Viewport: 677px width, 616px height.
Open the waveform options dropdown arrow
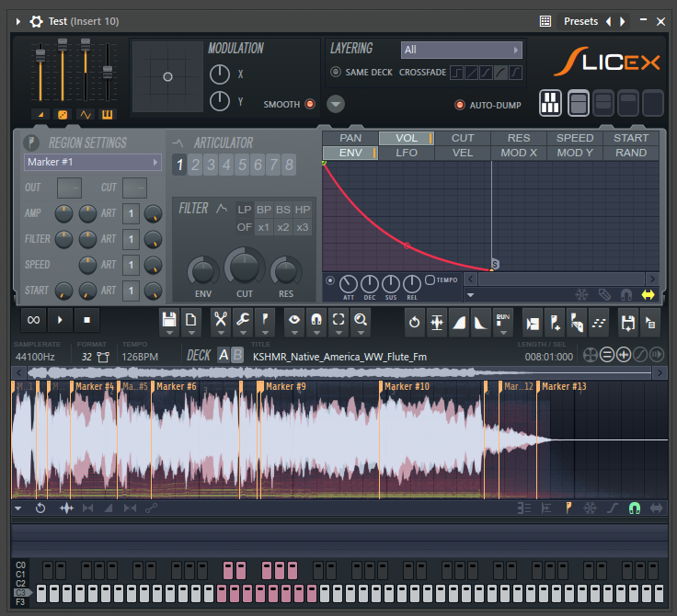[17, 508]
